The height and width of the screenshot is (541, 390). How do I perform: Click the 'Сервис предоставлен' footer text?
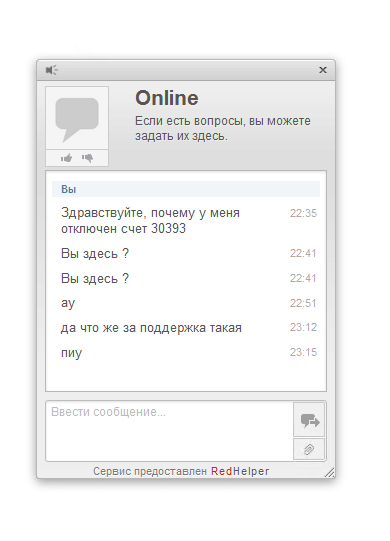pos(150,471)
